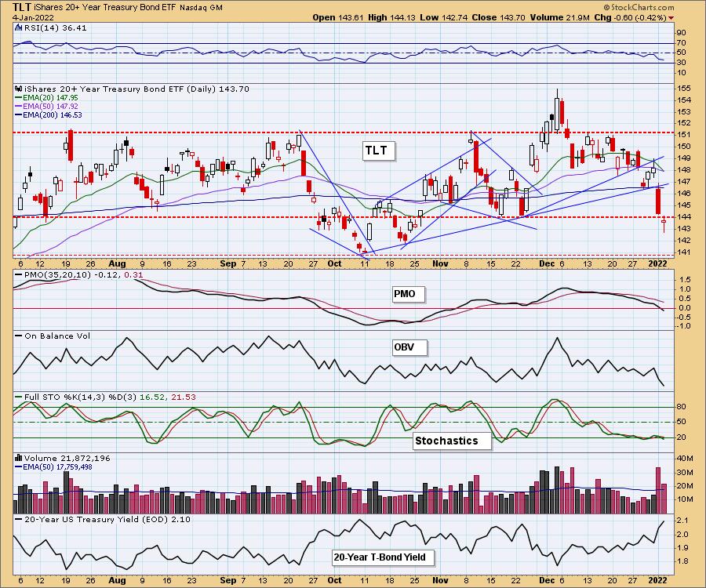This screenshot has width=706, height=588.
Task: Click the 155 price axis label
Action: (x=683, y=89)
